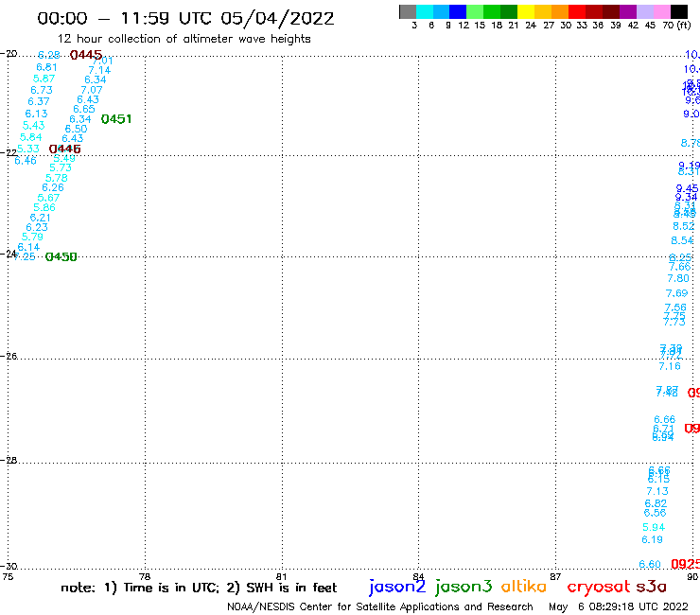Click the gray 3 ft legend swatch
This screenshot has width=700, height=615.
pos(408,11)
